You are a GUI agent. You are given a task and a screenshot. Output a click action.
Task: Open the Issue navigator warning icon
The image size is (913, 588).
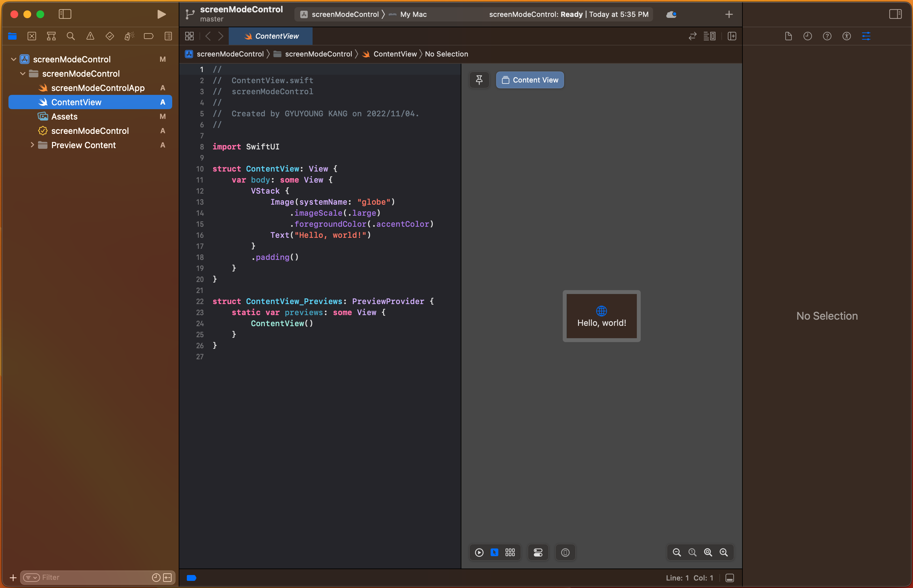pos(90,36)
